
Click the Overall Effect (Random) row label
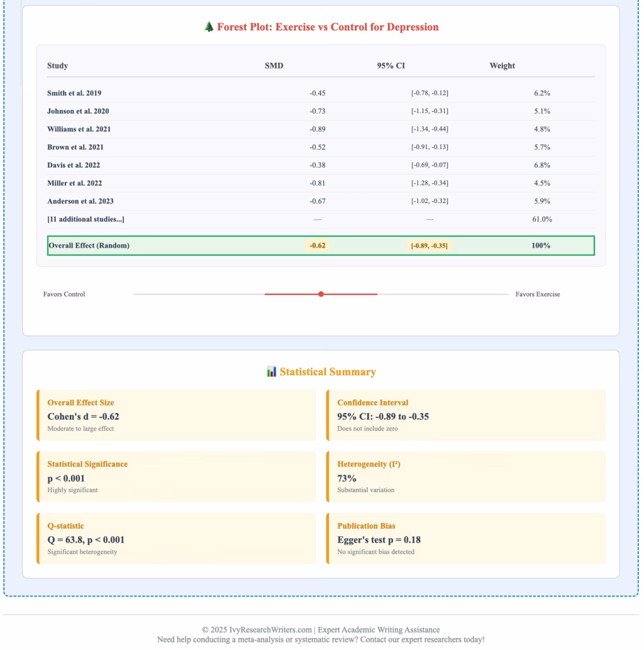pyautogui.click(x=88, y=246)
